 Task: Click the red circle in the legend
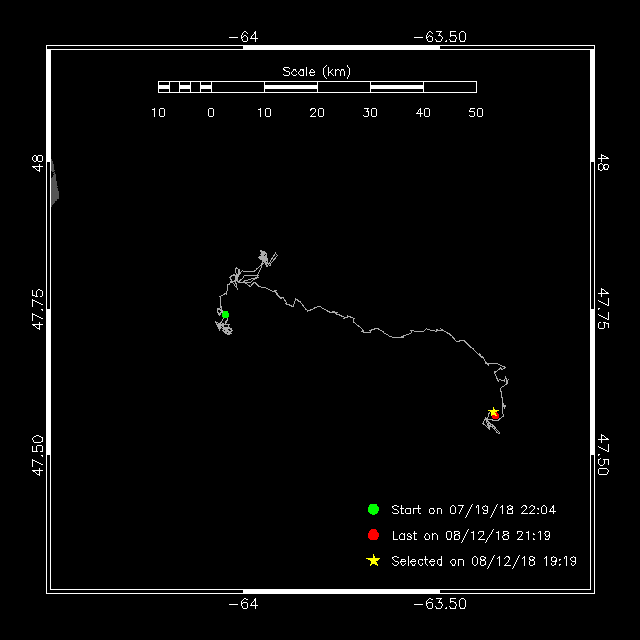[x=373, y=535]
